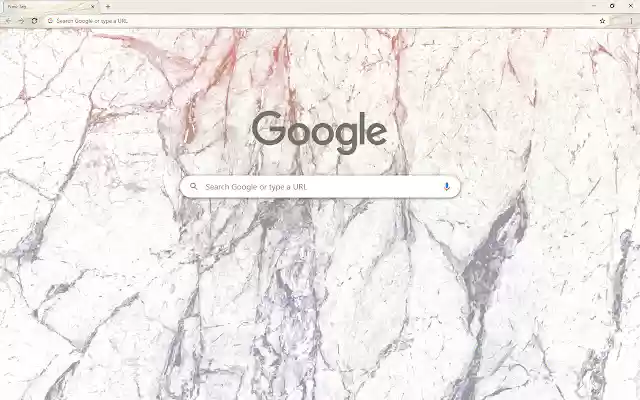Open a new tab with the plus button
640x400 pixels.
108,7
